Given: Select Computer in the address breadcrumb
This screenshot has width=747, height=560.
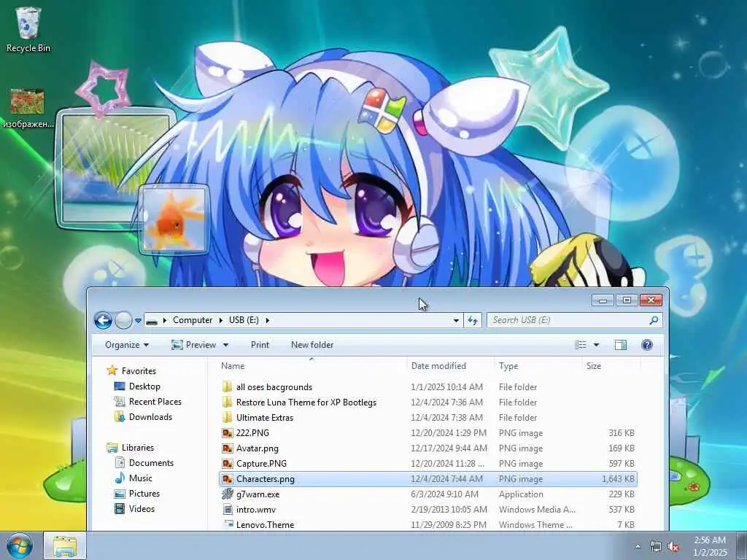Looking at the screenshot, I should 193,320.
